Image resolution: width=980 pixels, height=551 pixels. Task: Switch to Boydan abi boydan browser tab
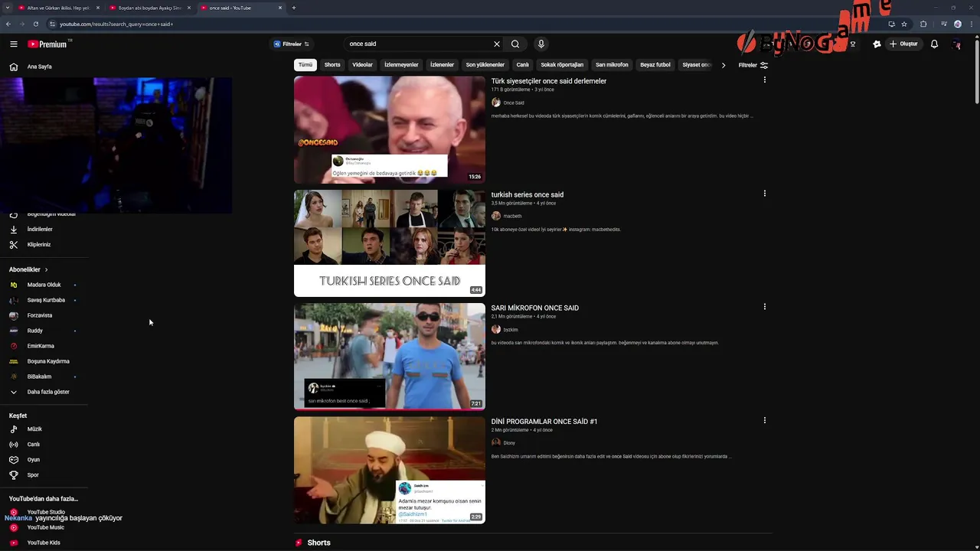149,8
